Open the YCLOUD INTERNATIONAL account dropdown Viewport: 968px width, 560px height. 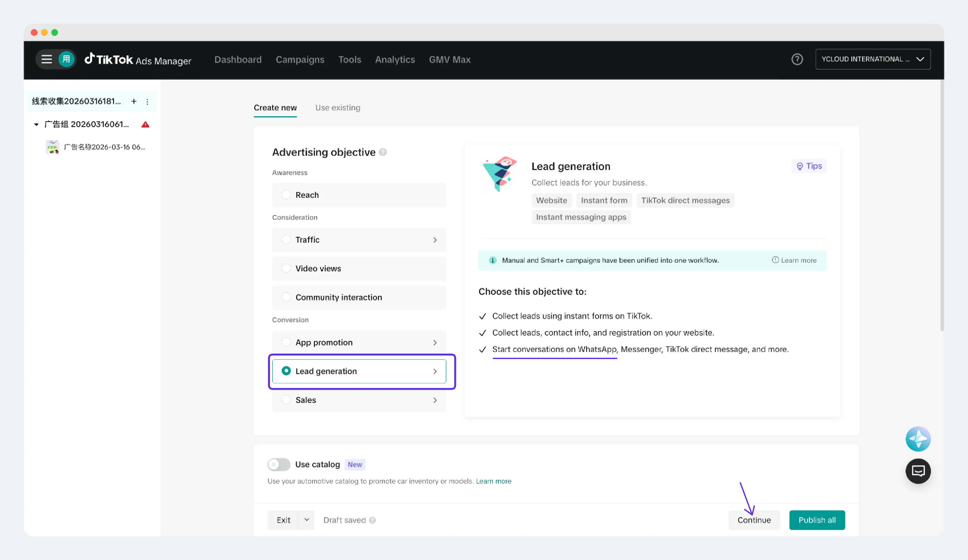873,59
